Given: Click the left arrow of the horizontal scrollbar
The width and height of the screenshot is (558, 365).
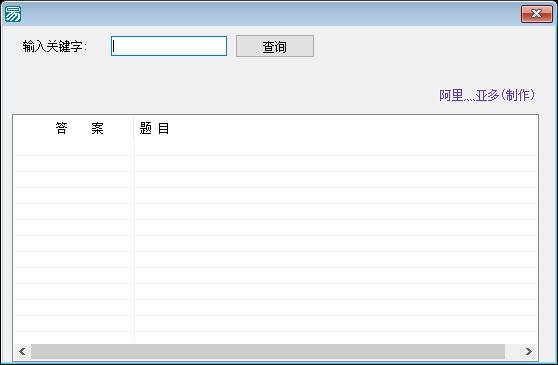Looking at the screenshot, I should (x=22, y=351).
